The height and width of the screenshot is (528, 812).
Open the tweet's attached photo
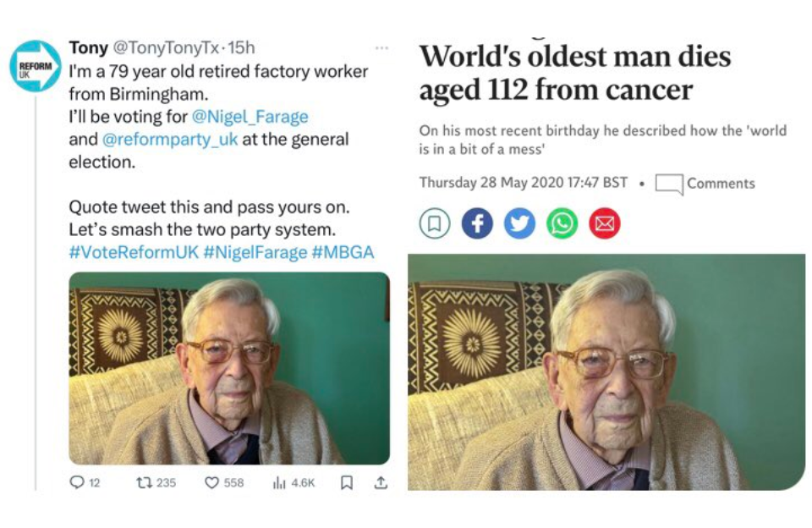click(x=229, y=368)
